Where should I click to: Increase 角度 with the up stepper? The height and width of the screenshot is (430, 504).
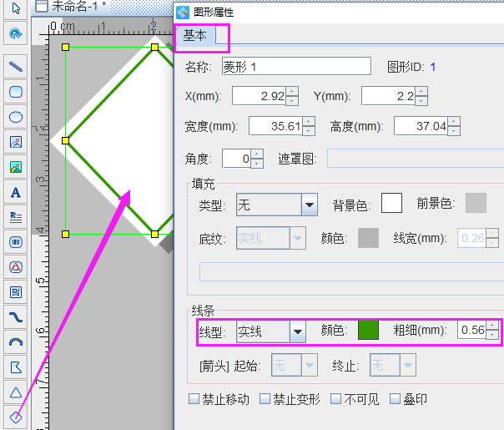[x=257, y=154]
